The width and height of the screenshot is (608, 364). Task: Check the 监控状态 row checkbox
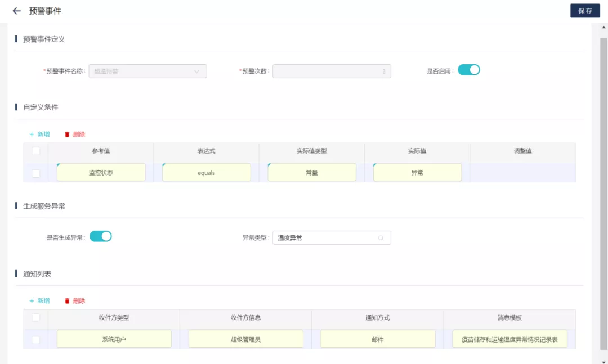point(36,173)
